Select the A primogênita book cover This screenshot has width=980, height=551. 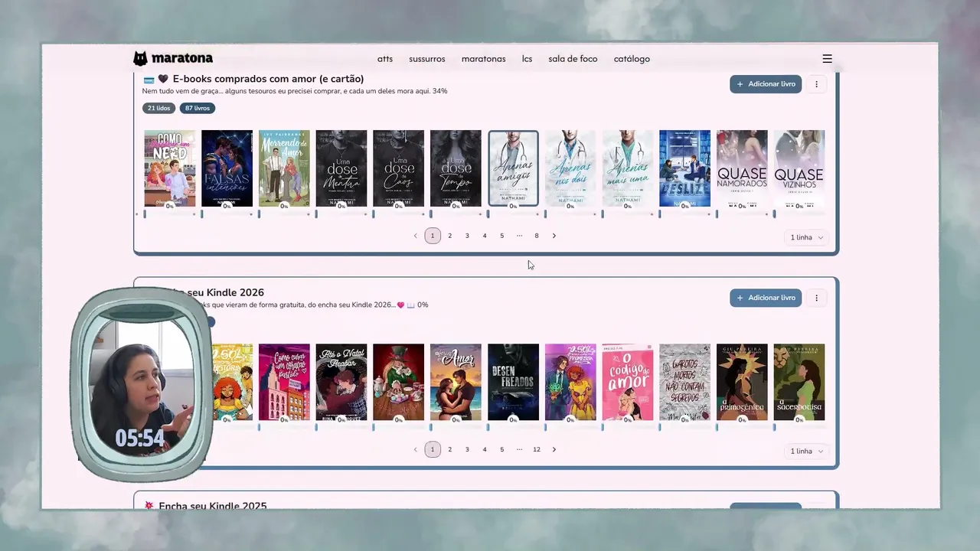(x=742, y=382)
